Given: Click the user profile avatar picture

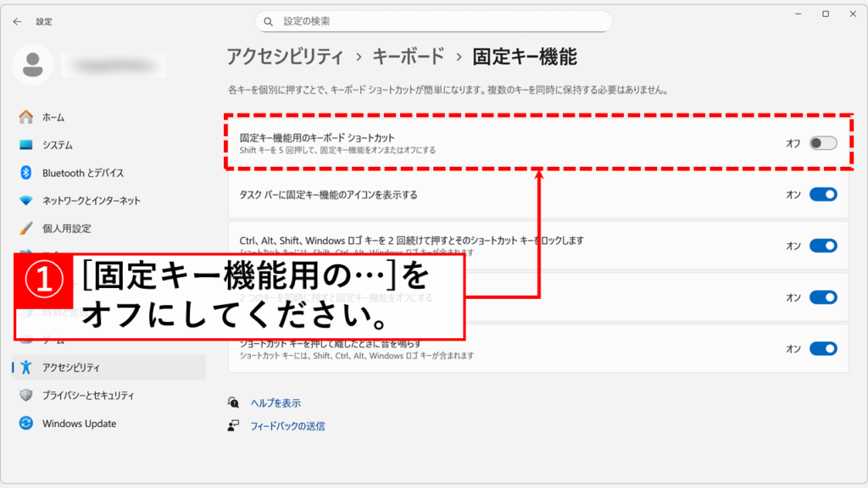Looking at the screenshot, I should 33,64.
